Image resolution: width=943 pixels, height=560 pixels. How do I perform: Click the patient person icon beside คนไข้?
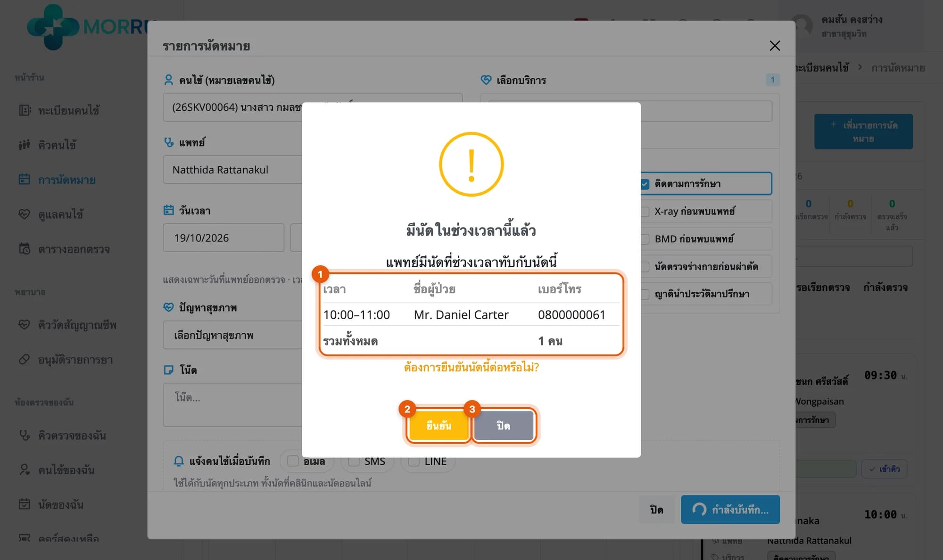coord(168,80)
